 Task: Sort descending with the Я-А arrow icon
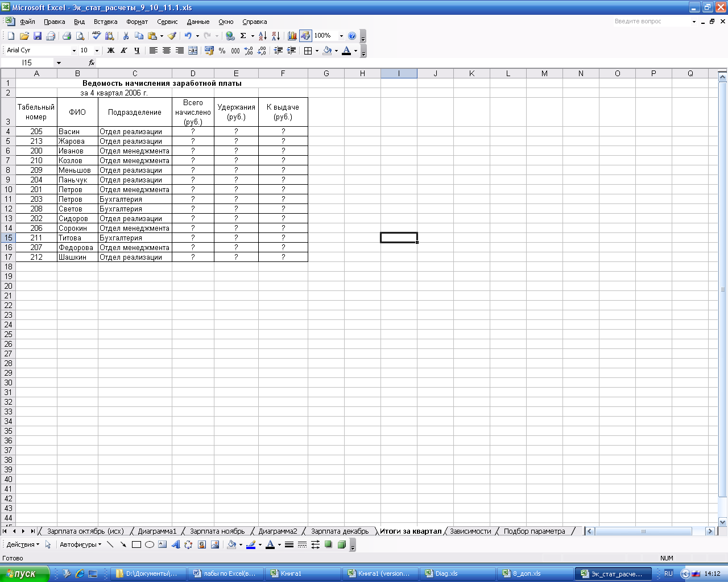(276, 36)
